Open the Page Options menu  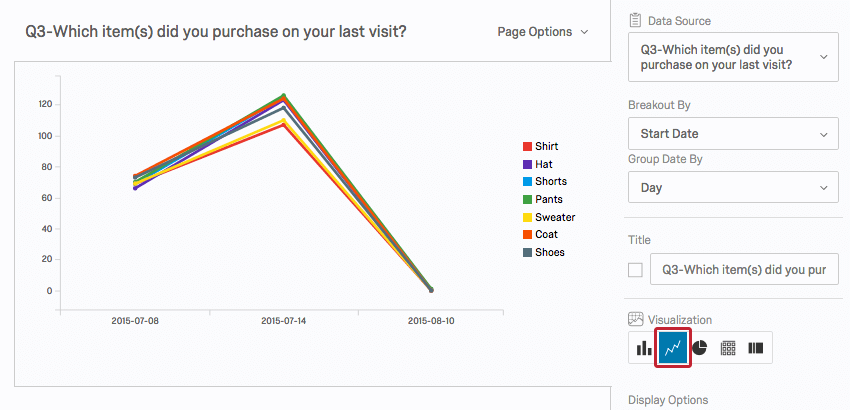pyautogui.click(x=542, y=32)
